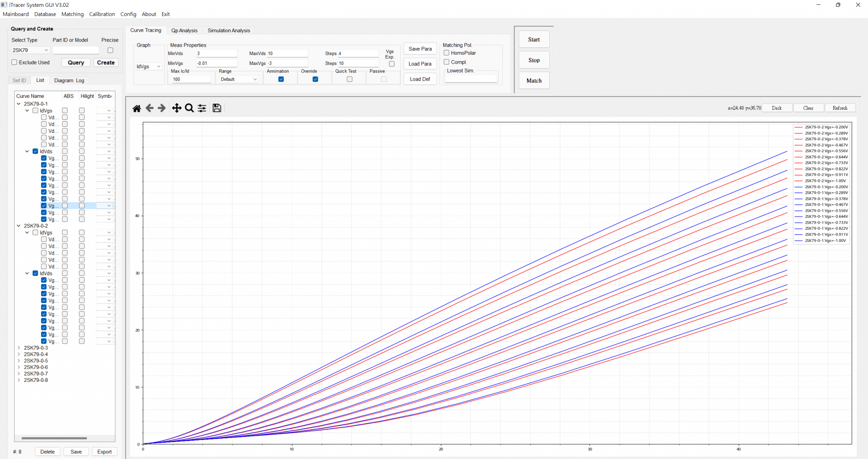The image size is (868, 459).
Task: Open the Diagram tab
Action: click(64, 81)
